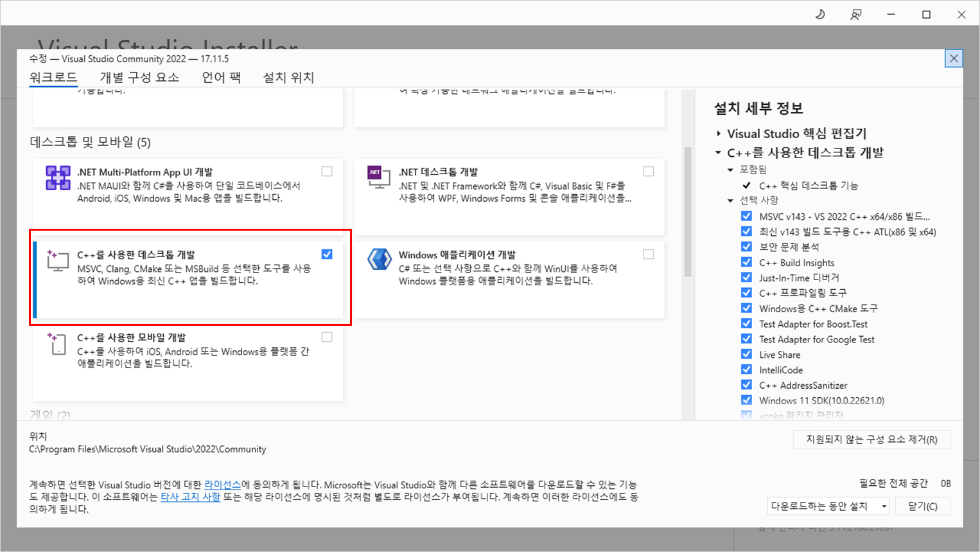Screen dimensions: 980x552
Task: Collapse the 포함됨 group
Action: pos(730,170)
